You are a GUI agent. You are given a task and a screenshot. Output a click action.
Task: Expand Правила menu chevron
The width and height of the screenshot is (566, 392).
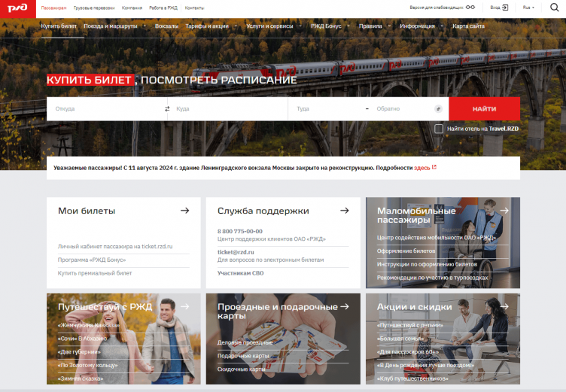[389, 26]
